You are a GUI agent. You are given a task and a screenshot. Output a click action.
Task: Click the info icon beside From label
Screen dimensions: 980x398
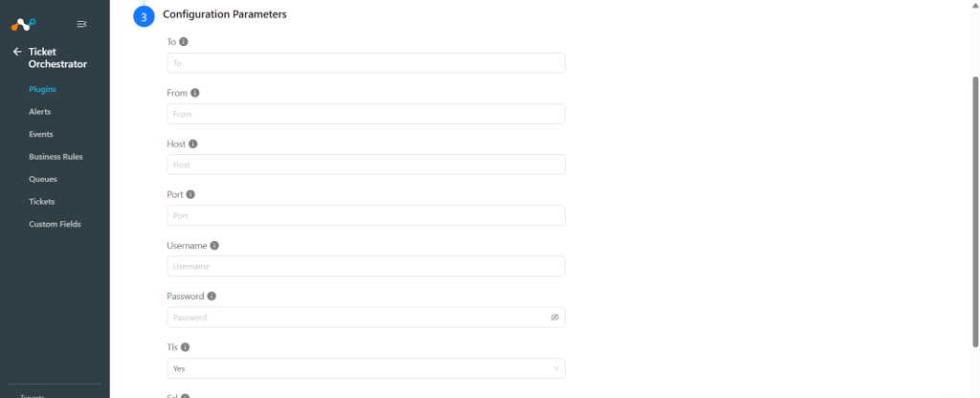click(x=195, y=93)
